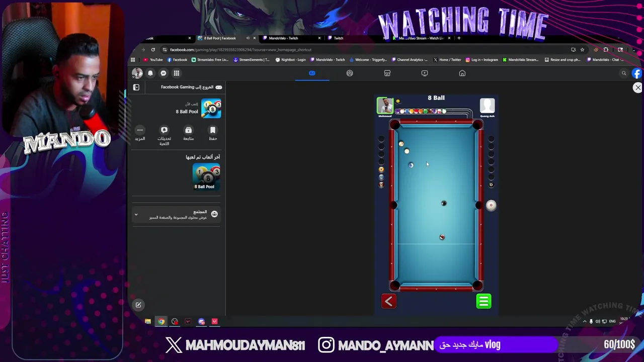Open the account profile avatar
Viewport: 644px width, 362px height.
[137, 73]
